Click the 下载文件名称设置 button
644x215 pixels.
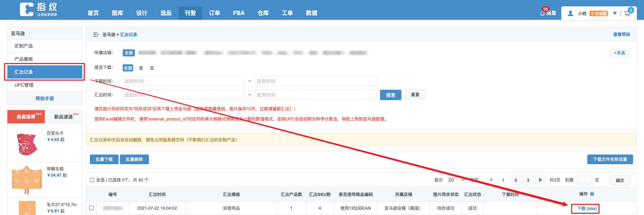coord(610,159)
